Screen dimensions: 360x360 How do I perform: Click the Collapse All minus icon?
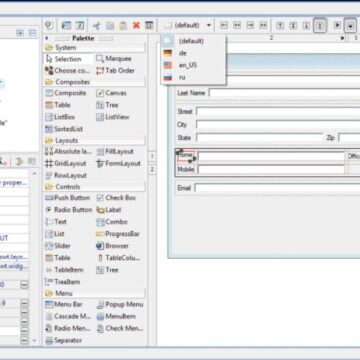pos(32,33)
